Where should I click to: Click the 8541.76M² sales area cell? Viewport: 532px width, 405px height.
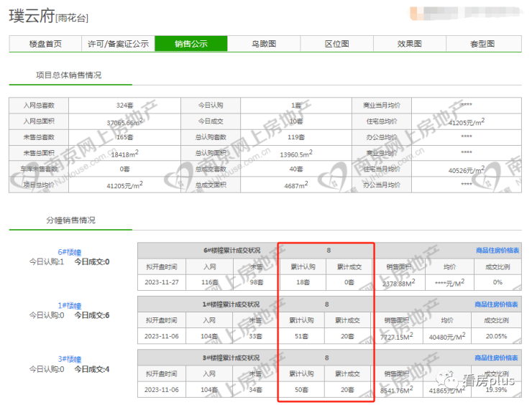(397, 390)
